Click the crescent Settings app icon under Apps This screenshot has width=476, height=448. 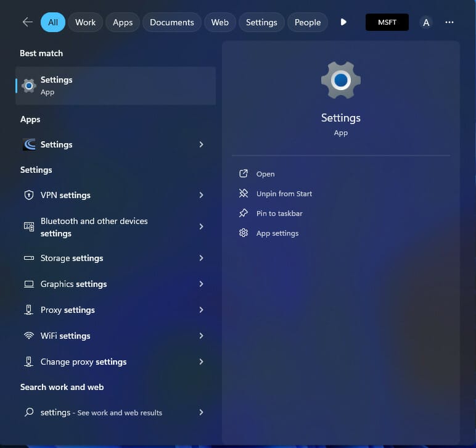point(29,144)
